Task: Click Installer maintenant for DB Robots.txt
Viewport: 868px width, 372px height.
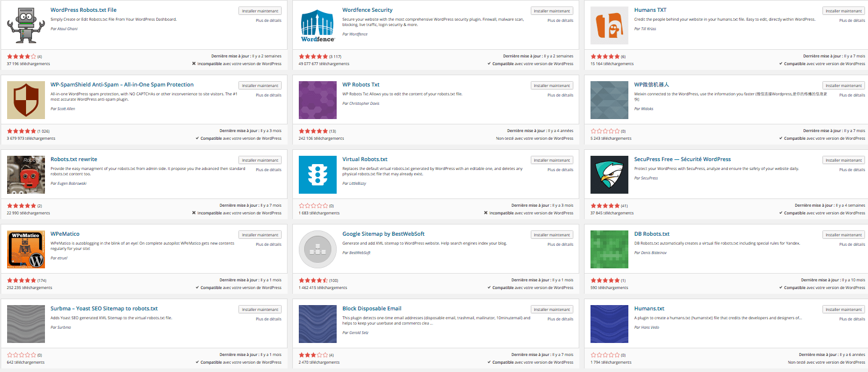Action: (x=843, y=234)
